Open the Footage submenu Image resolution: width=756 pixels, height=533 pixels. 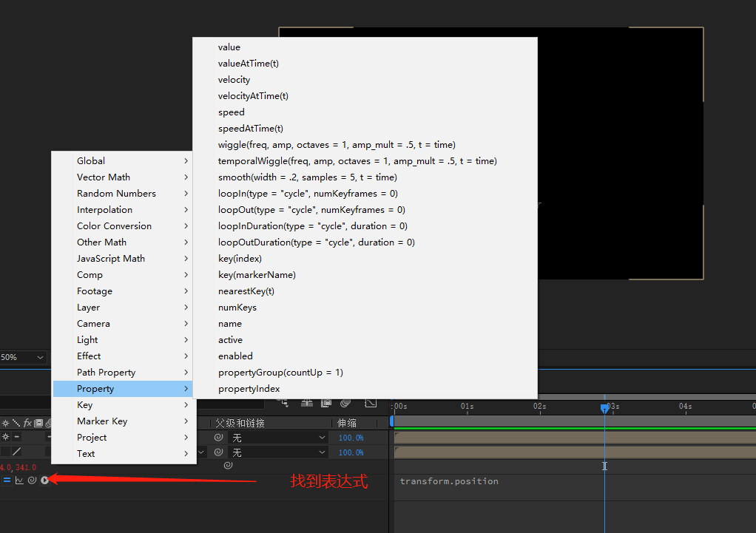tap(124, 291)
